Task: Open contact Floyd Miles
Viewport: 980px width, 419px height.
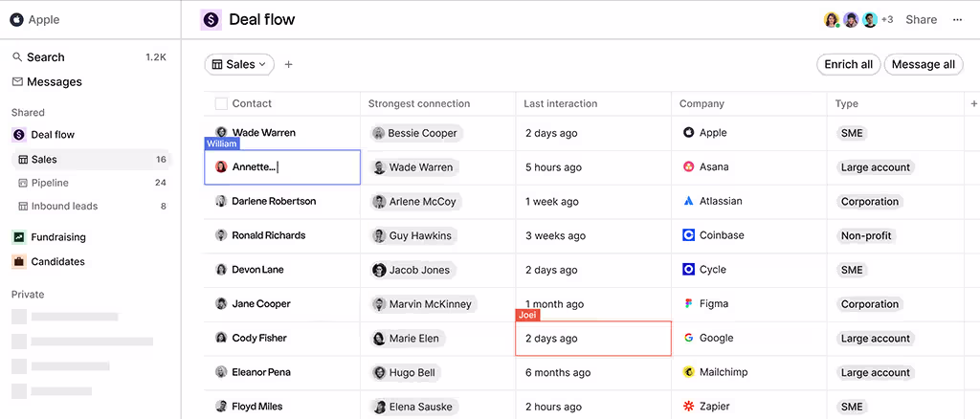Action: 256,407
